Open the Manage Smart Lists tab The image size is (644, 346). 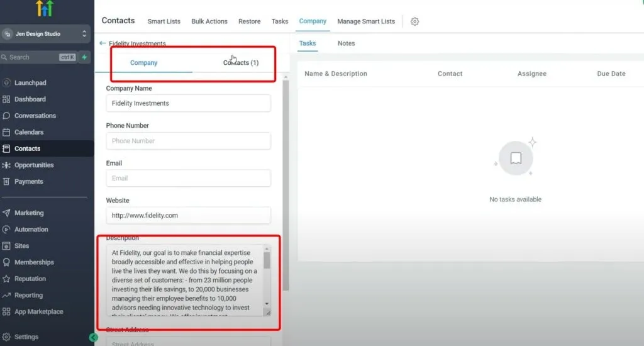click(366, 21)
